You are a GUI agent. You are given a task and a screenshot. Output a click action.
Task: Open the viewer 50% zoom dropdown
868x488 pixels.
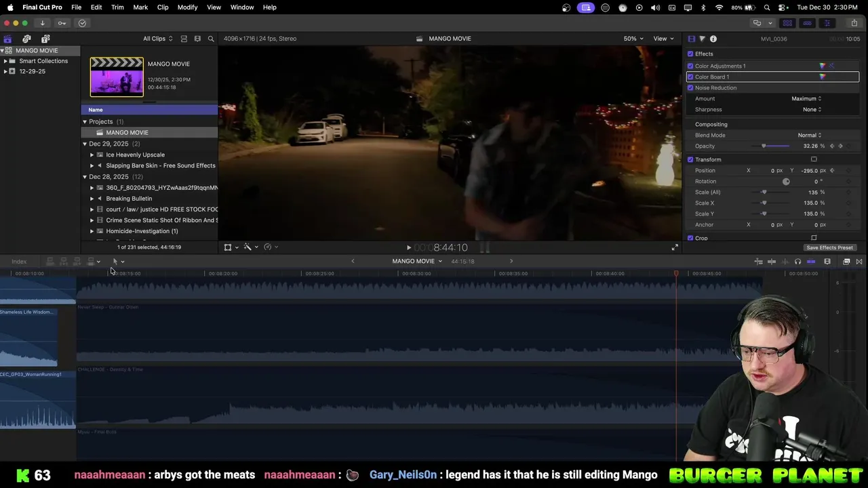(633, 39)
